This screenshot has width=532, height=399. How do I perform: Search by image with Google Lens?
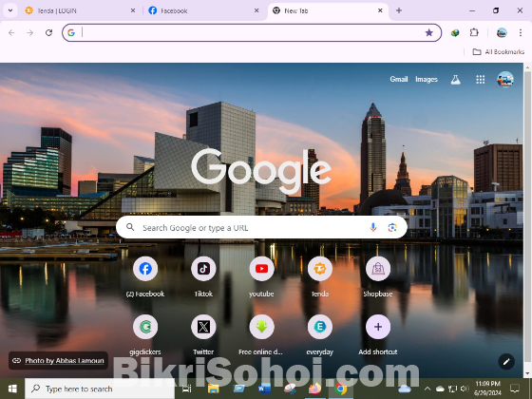click(x=392, y=227)
